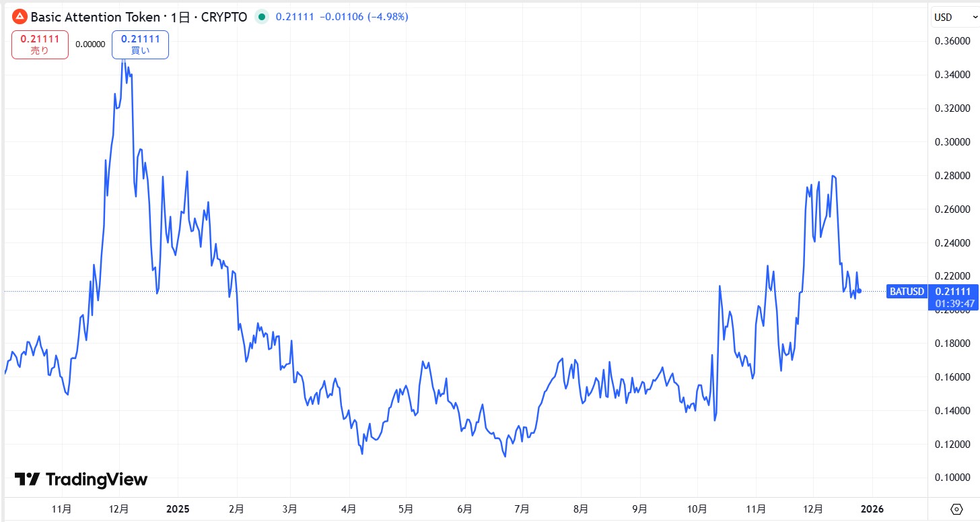
Task: Click the blue current price dot on chart
Action: tap(858, 290)
